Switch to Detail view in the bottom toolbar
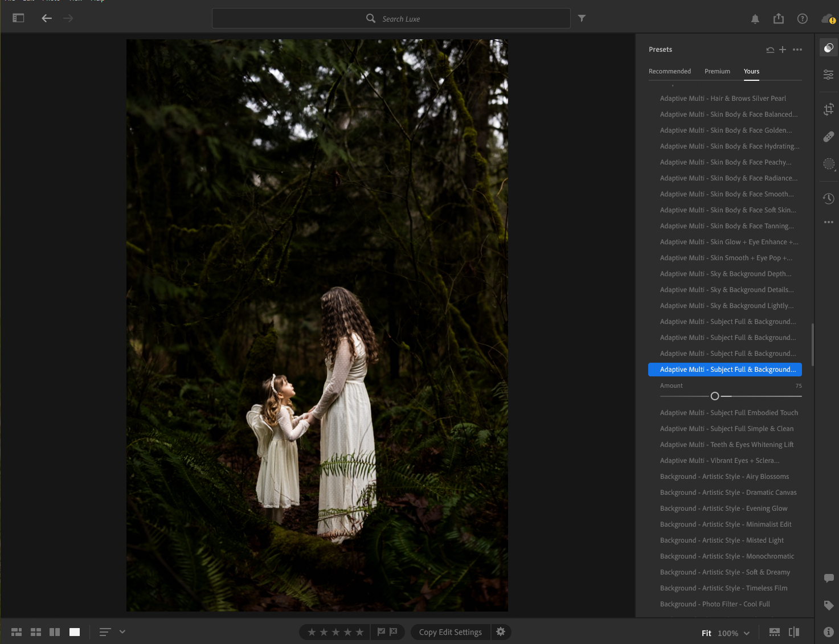839x644 pixels. (x=74, y=631)
